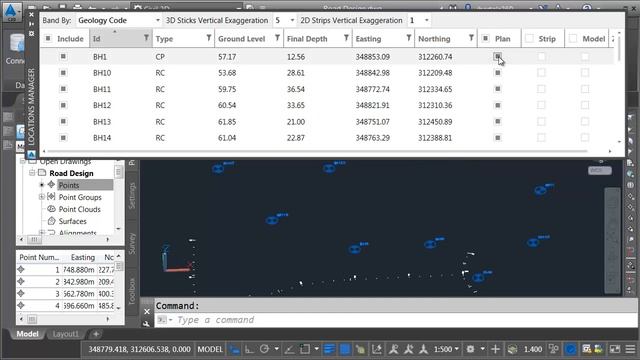Viewport: 640px width, 360px height.
Task: Toggle lineweight display icon
Action: point(329,349)
